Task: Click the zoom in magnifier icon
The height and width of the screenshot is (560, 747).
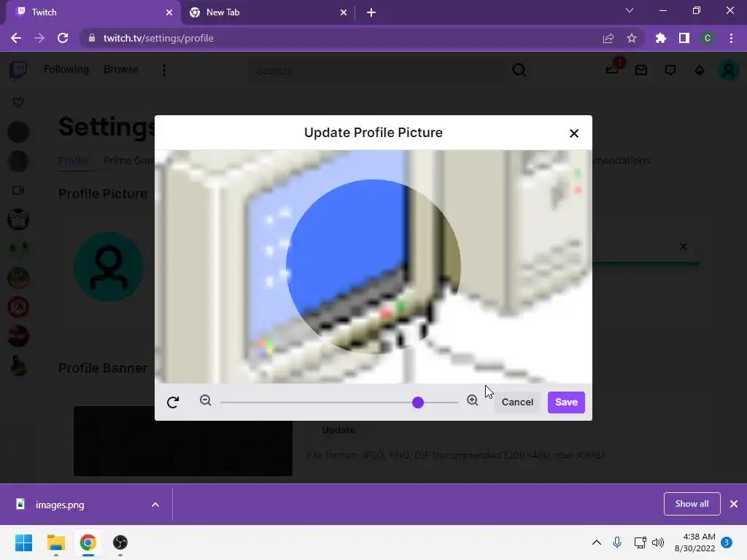Action: (472, 400)
